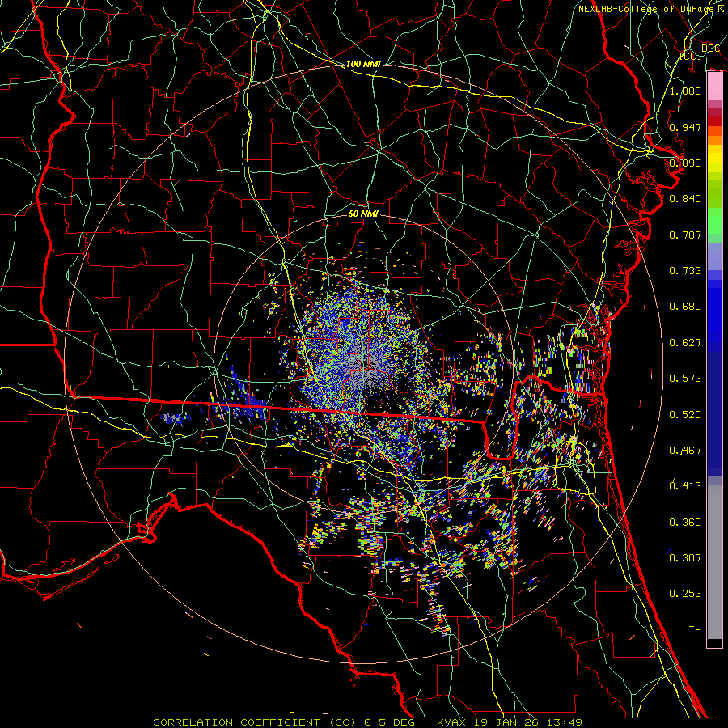Click the 0.733 legend value
728x728 pixels.
(x=685, y=271)
